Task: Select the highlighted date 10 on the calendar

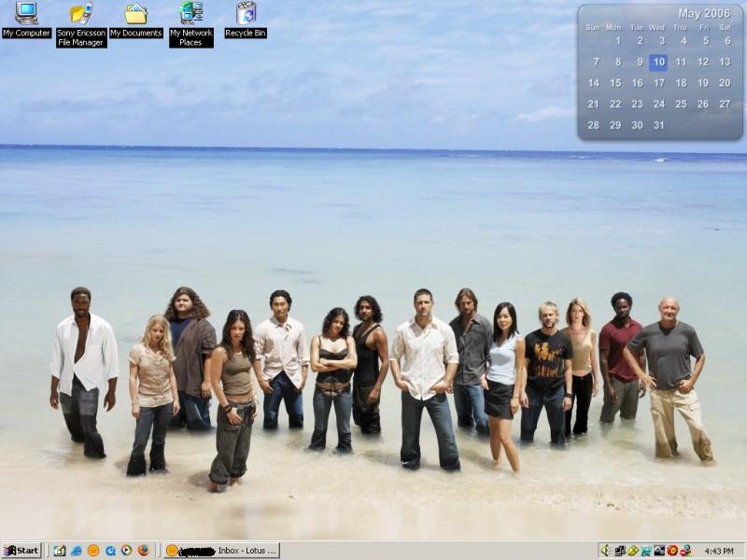Action: point(658,62)
